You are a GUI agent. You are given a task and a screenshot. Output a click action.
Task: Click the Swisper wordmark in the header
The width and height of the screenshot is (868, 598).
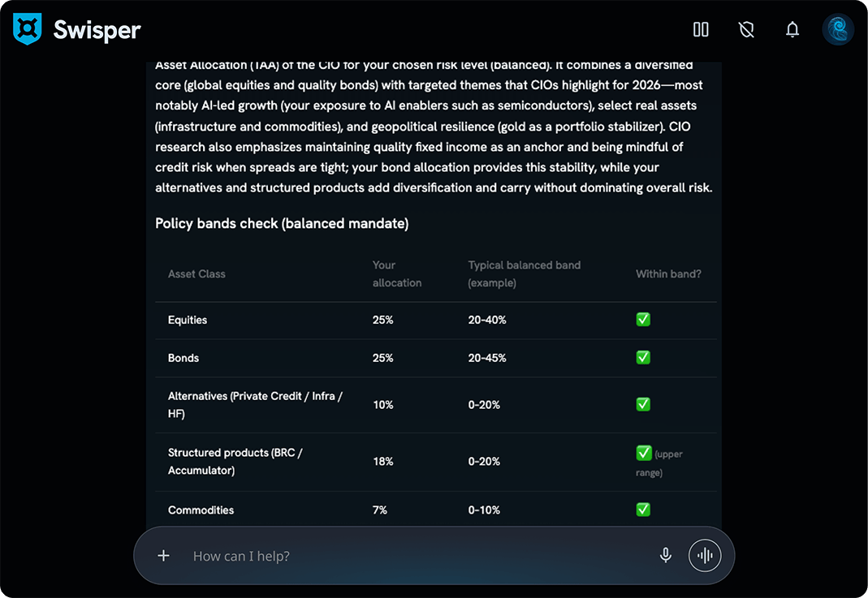click(97, 29)
